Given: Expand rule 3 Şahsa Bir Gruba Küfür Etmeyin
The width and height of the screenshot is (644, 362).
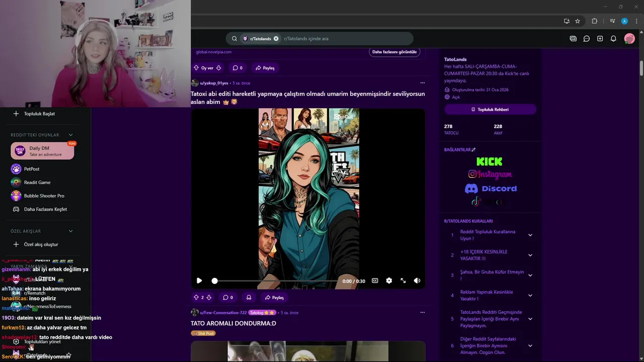Looking at the screenshot, I should [x=530, y=276].
